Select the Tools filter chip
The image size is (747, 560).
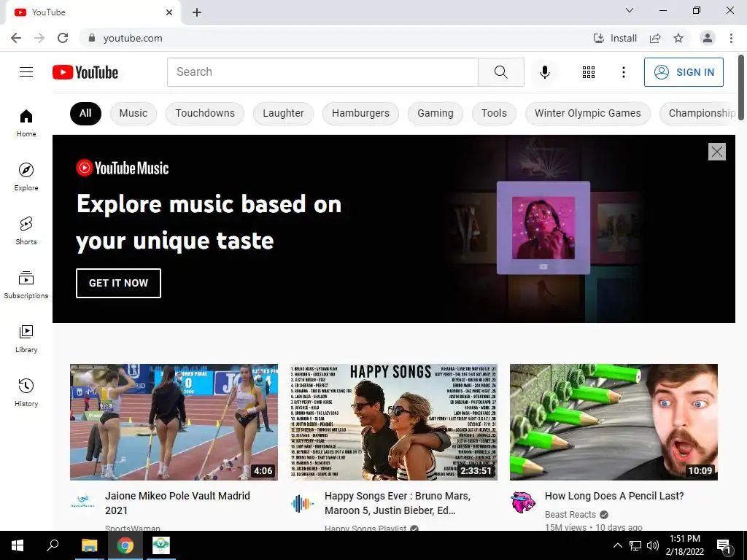pos(494,113)
